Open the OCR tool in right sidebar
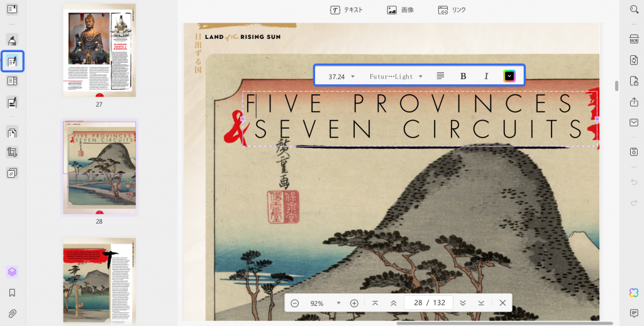The height and width of the screenshot is (326, 644). coord(634,39)
